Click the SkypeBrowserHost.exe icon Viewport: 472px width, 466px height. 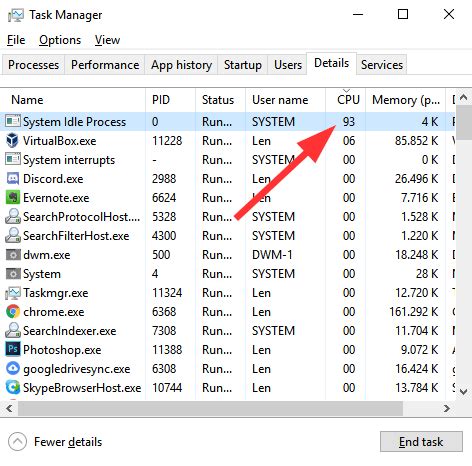click(x=13, y=387)
